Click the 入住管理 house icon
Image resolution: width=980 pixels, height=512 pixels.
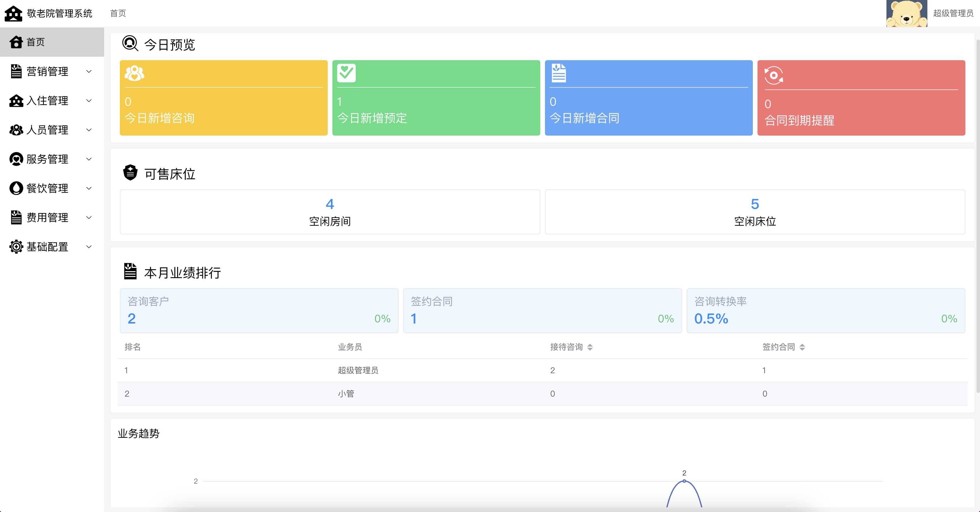point(16,101)
